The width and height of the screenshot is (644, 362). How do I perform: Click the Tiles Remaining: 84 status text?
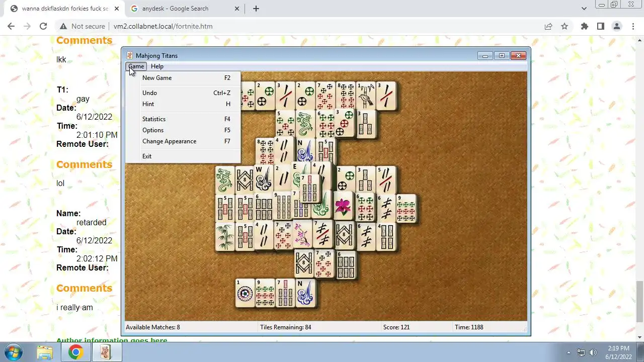click(x=286, y=327)
